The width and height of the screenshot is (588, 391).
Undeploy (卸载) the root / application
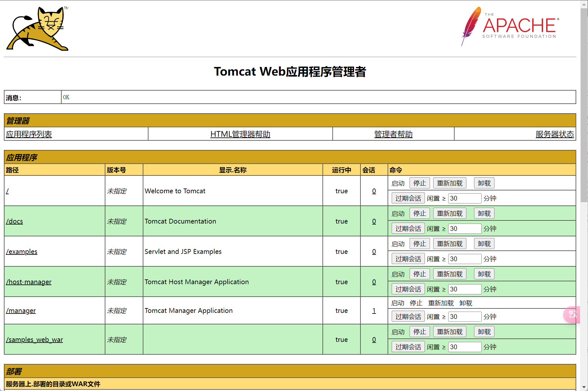coord(484,183)
